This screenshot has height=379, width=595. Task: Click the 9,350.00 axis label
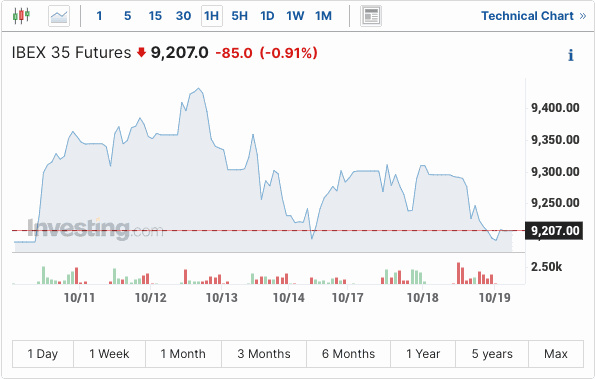tap(555, 140)
